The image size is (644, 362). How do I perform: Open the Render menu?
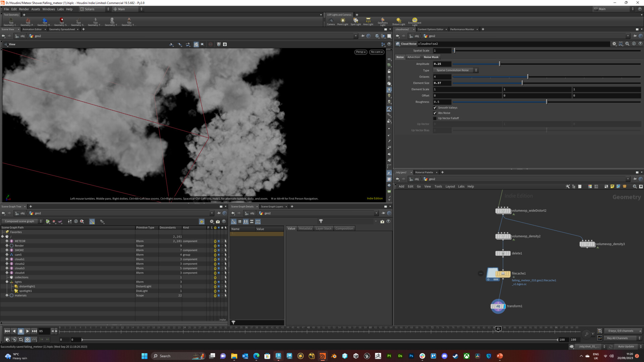(x=24, y=9)
